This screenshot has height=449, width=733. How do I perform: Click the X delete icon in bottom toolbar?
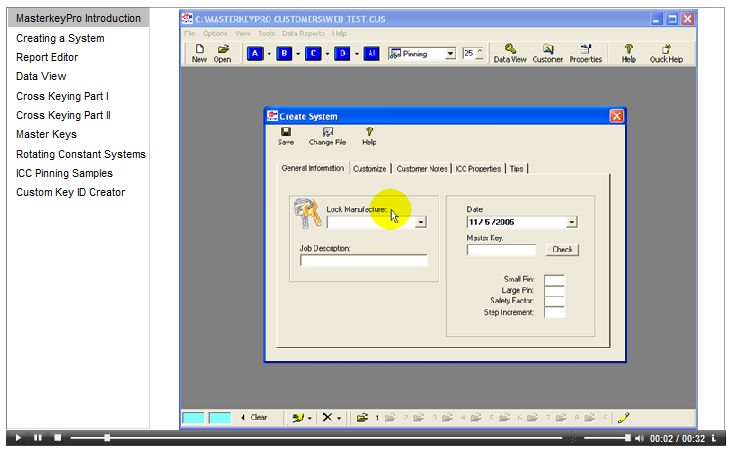point(327,417)
